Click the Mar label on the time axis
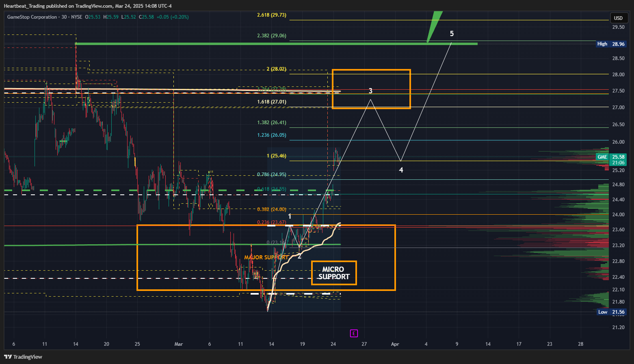 click(x=179, y=344)
